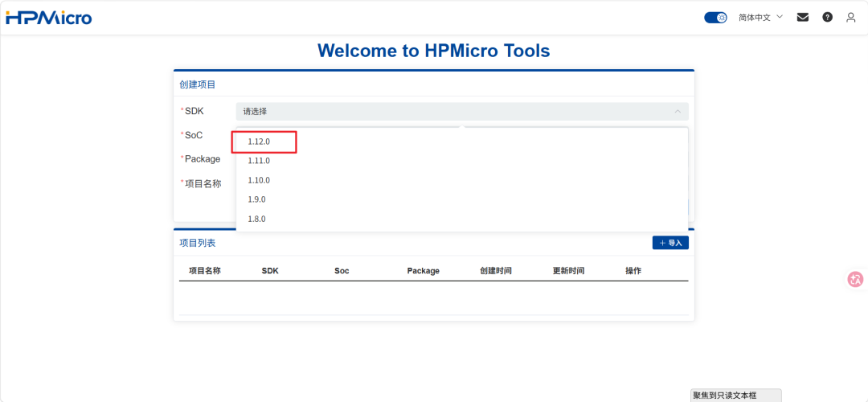Click the 操作 column header
The image size is (868, 402).
[633, 271]
